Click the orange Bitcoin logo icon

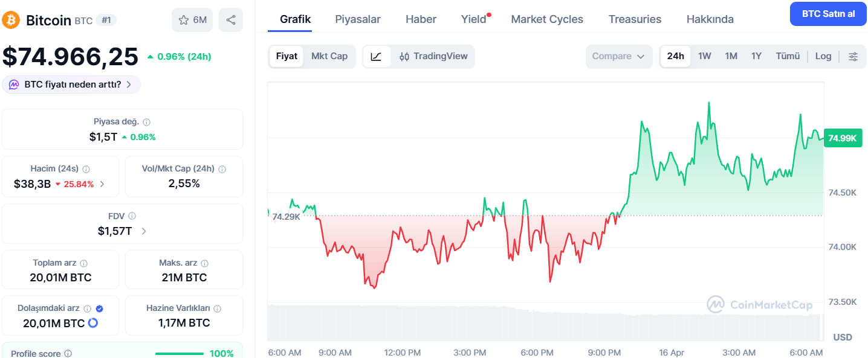(11, 20)
